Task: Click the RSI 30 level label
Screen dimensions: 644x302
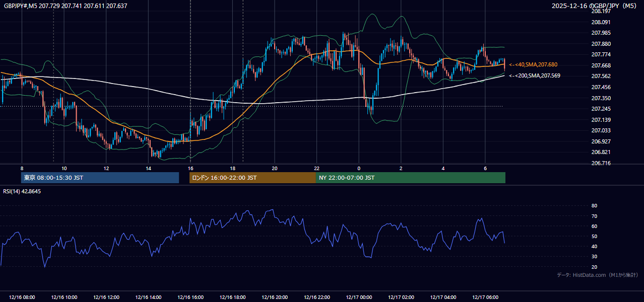Action: (x=594, y=257)
